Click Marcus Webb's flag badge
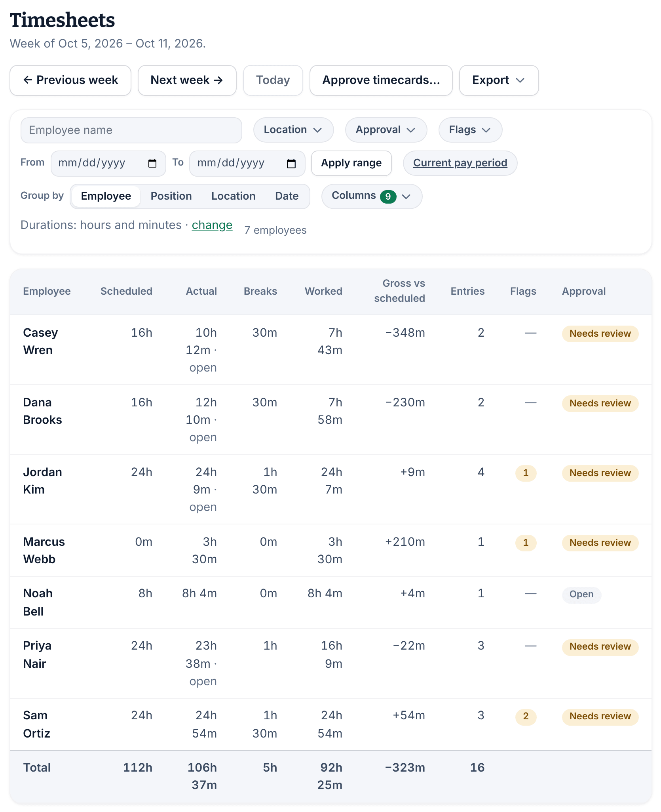Viewport: 661px width, 812px height. point(526,543)
